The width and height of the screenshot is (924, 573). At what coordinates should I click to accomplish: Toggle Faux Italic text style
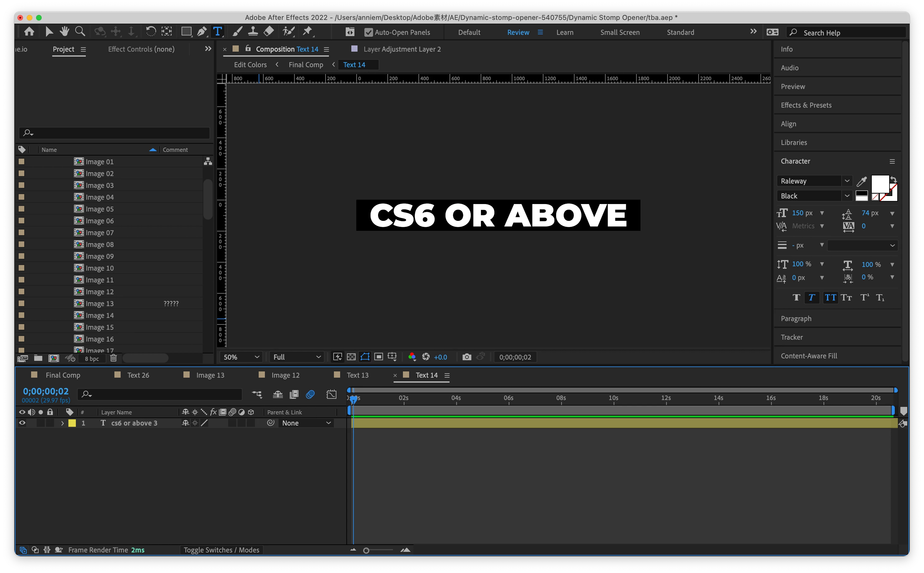[811, 297]
